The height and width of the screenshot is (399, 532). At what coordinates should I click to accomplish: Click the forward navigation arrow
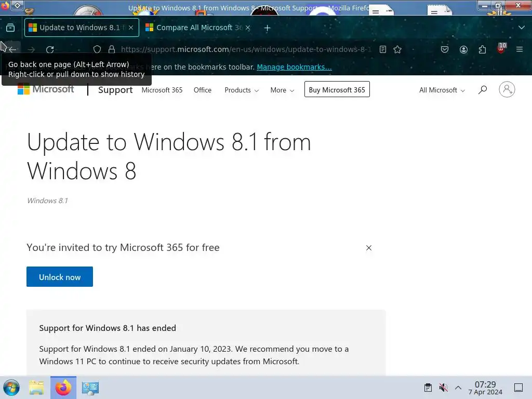(31, 49)
